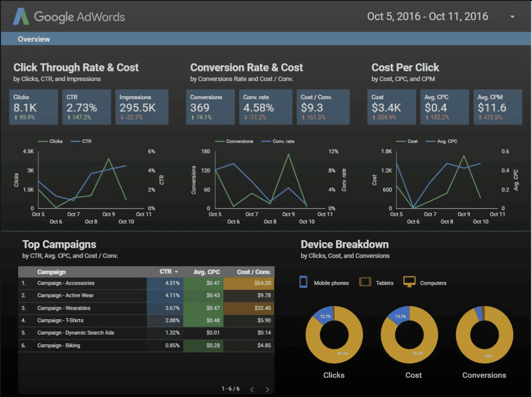
Task: Click the Conv. rate legend entry
Action: coord(278,141)
